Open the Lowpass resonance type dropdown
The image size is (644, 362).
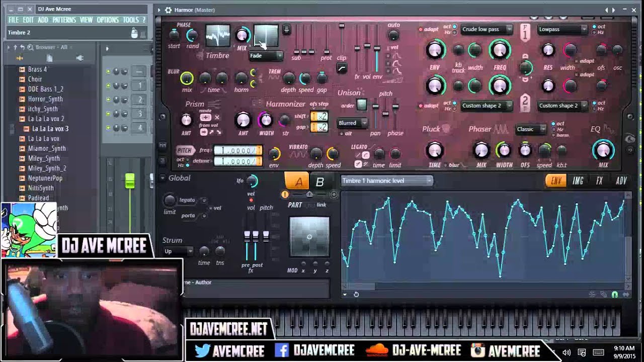562,29
